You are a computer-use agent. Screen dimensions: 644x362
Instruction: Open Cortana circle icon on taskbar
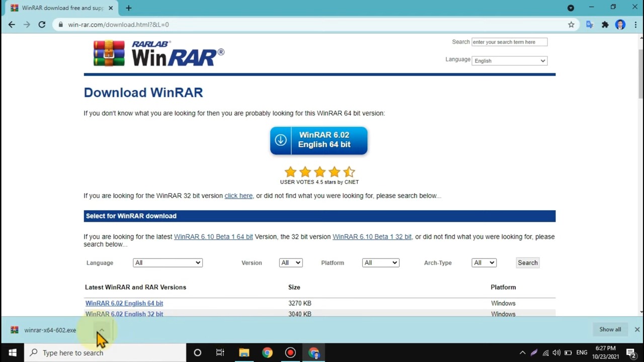tap(197, 352)
